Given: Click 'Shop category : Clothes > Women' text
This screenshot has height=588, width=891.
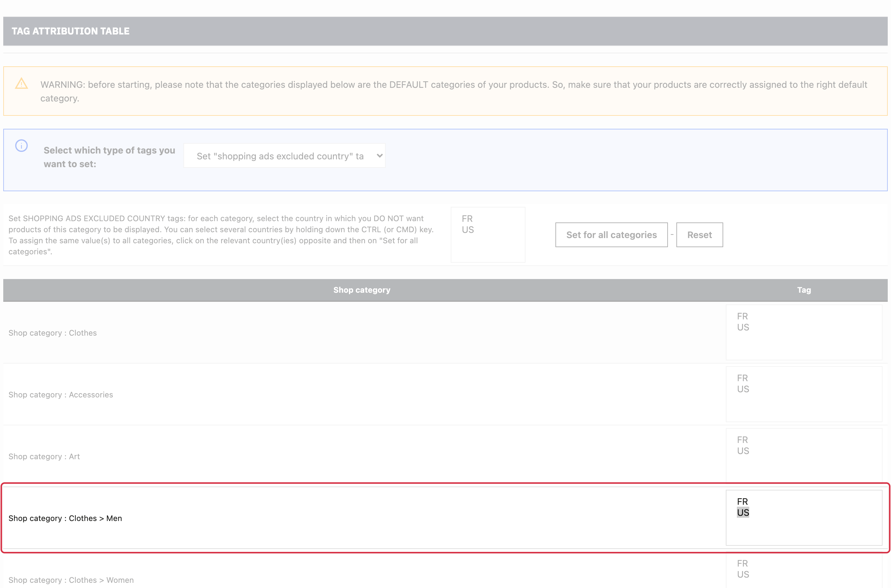Looking at the screenshot, I should coord(71,580).
